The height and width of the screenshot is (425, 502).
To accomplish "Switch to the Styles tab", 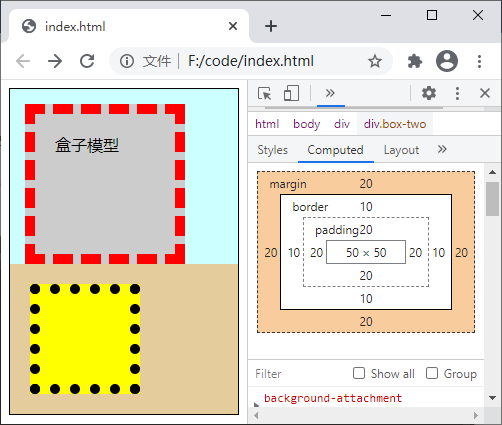I will click(272, 150).
